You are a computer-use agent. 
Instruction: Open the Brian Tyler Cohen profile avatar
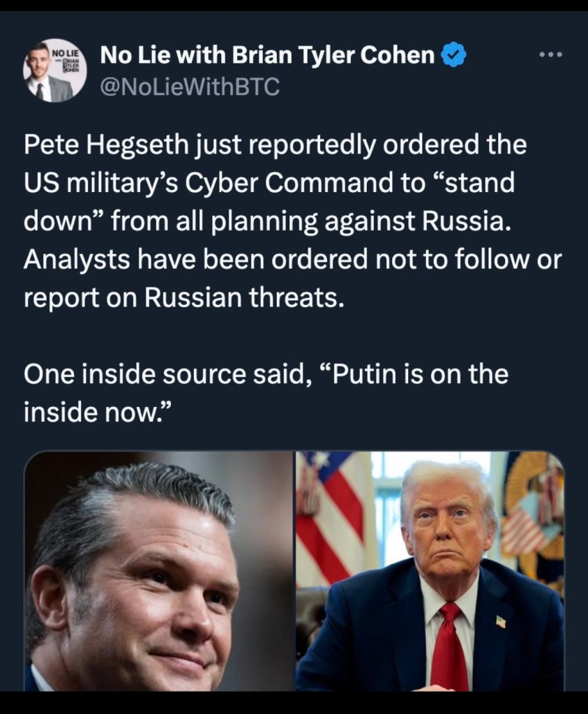coord(54,72)
